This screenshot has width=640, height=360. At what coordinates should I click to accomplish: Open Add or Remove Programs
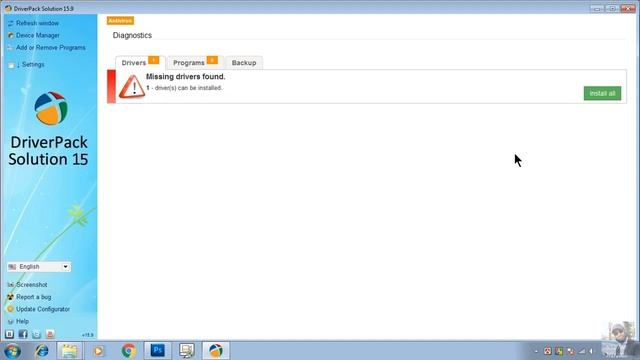[x=50, y=48]
